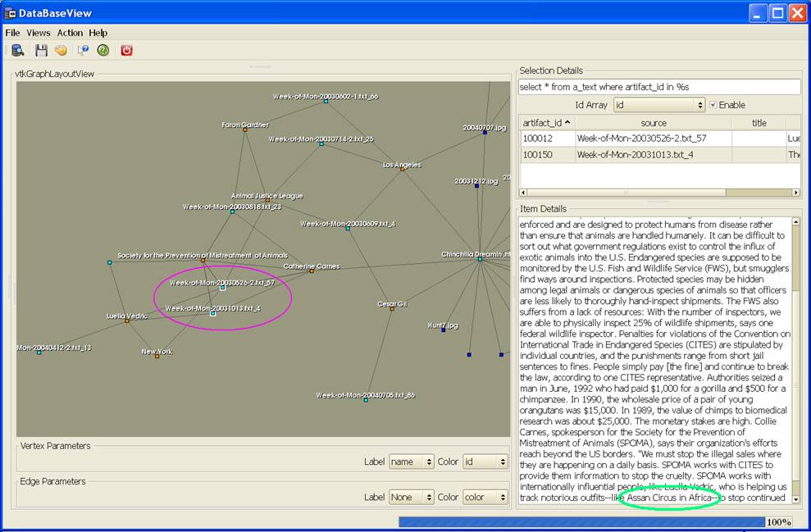This screenshot has width=811, height=532.
Task: Open vertex Color id dropdown
Action: coord(485,462)
